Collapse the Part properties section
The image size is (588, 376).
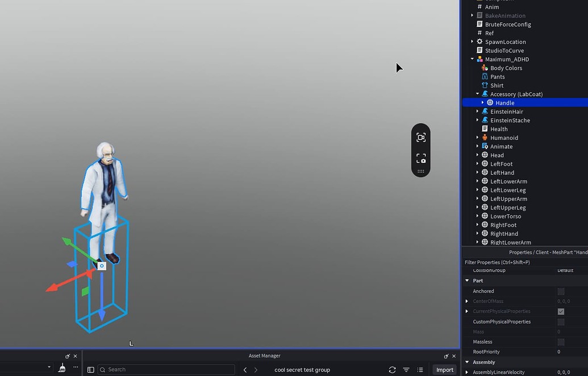[467, 280]
